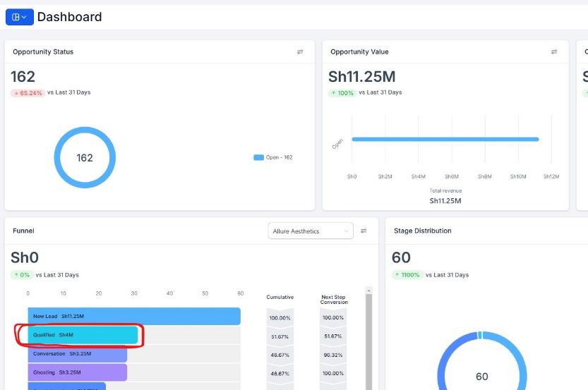Open Funnel widget filter settings icon
The height and width of the screenshot is (390, 588).
(364, 231)
